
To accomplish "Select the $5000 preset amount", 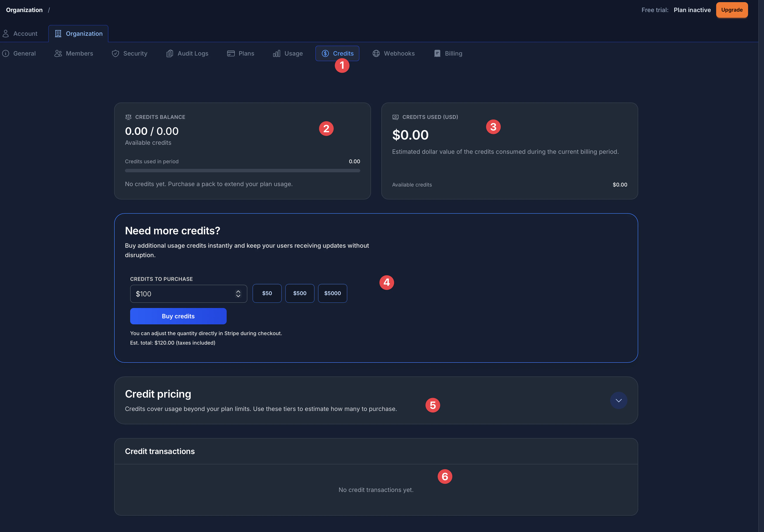I will 332,293.
